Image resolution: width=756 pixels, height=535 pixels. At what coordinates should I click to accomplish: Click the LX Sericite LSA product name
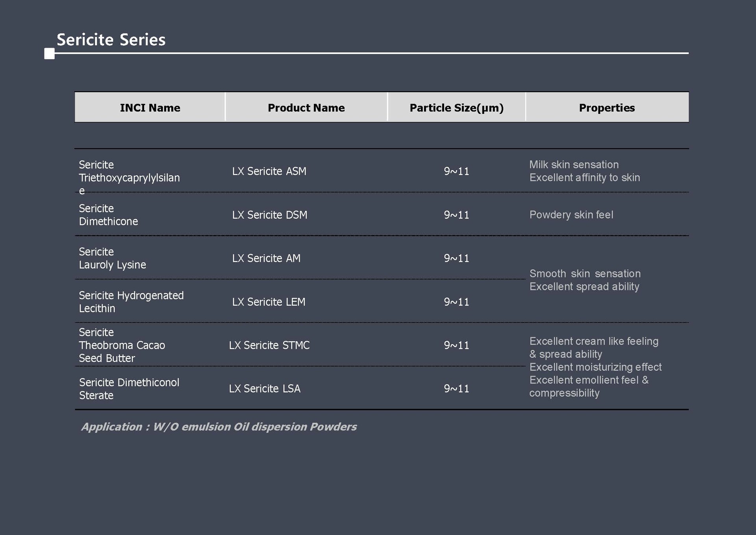tap(265, 389)
